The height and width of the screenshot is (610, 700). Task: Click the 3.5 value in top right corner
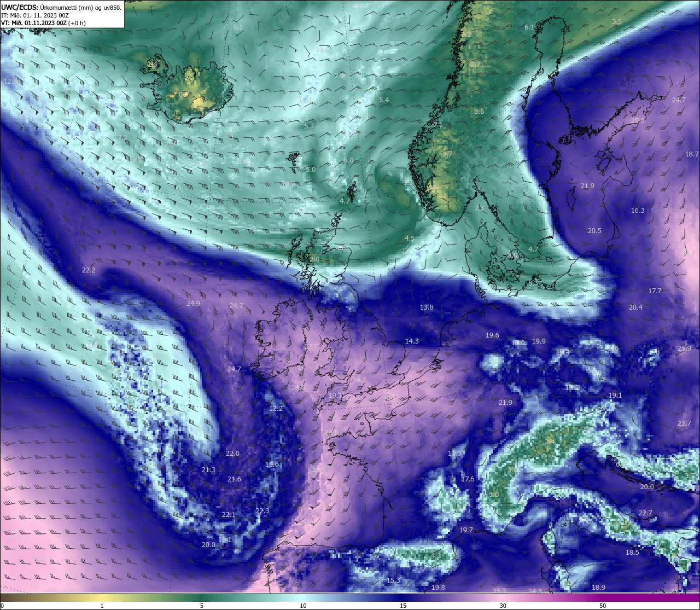[x=616, y=22]
